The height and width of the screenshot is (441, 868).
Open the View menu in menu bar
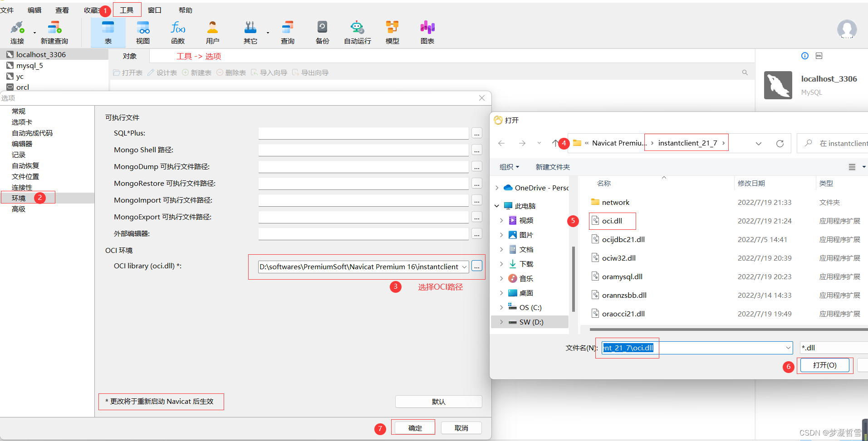point(62,10)
